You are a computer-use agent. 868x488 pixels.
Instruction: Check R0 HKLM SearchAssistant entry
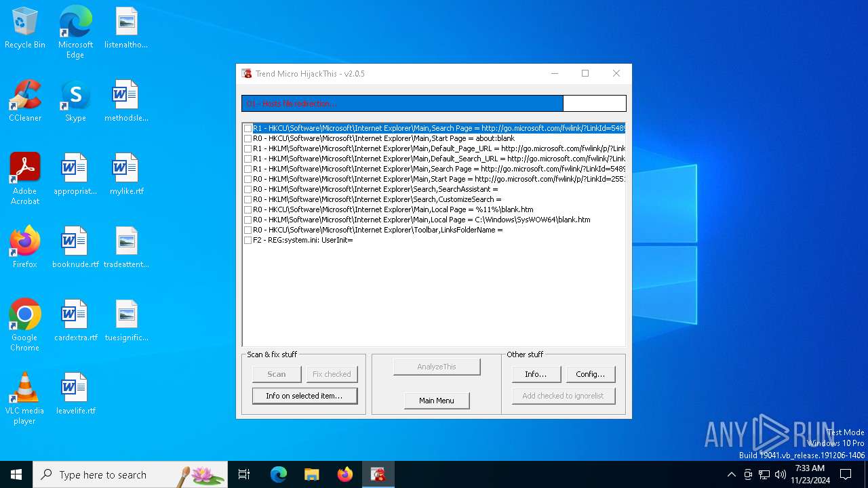pyautogui.click(x=248, y=189)
